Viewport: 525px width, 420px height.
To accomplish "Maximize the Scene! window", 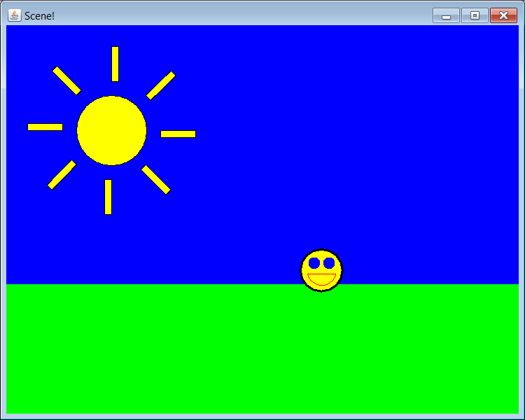I will [x=475, y=15].
